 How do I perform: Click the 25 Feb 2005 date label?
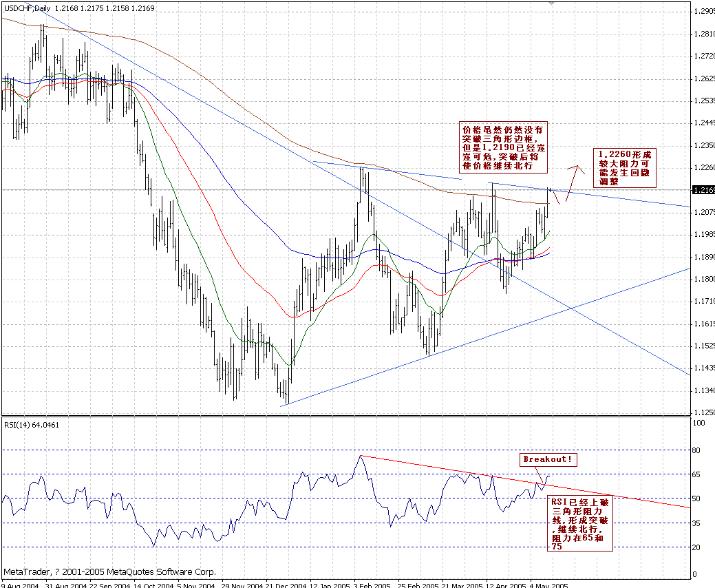point(417,585)
